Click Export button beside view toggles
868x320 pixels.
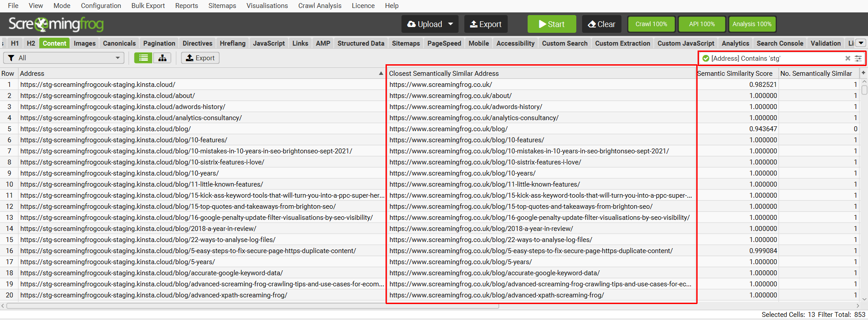click(x=200, y=58)
